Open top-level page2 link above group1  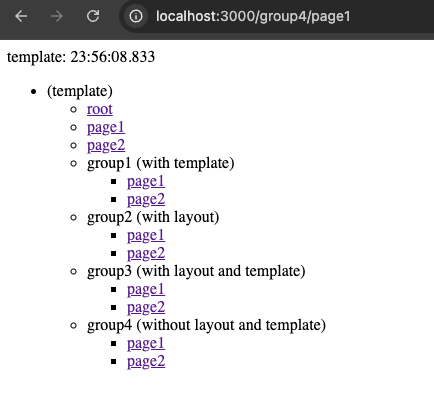(x=106, y=145)
